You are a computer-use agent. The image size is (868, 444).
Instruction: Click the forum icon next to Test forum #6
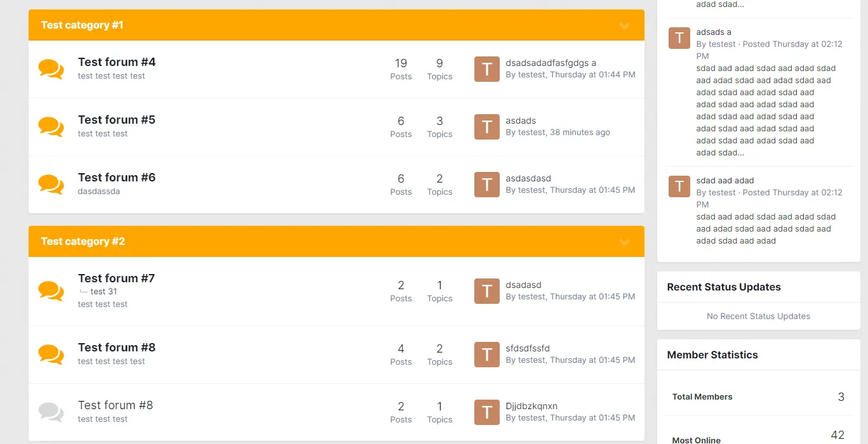click(51, 185)
